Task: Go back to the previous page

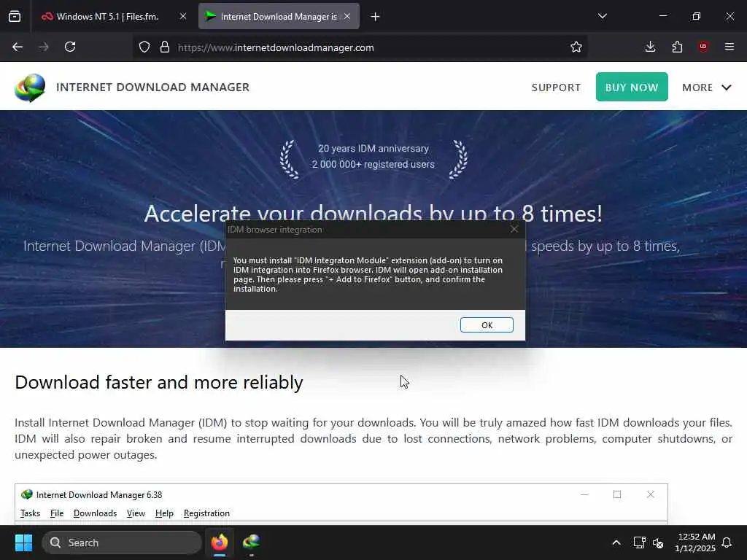Action: (x=18, y=47)
